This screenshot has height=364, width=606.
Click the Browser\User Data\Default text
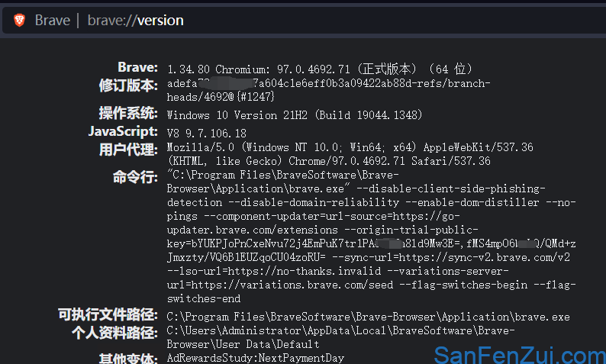pyautogui.click(x=243, y=344)
